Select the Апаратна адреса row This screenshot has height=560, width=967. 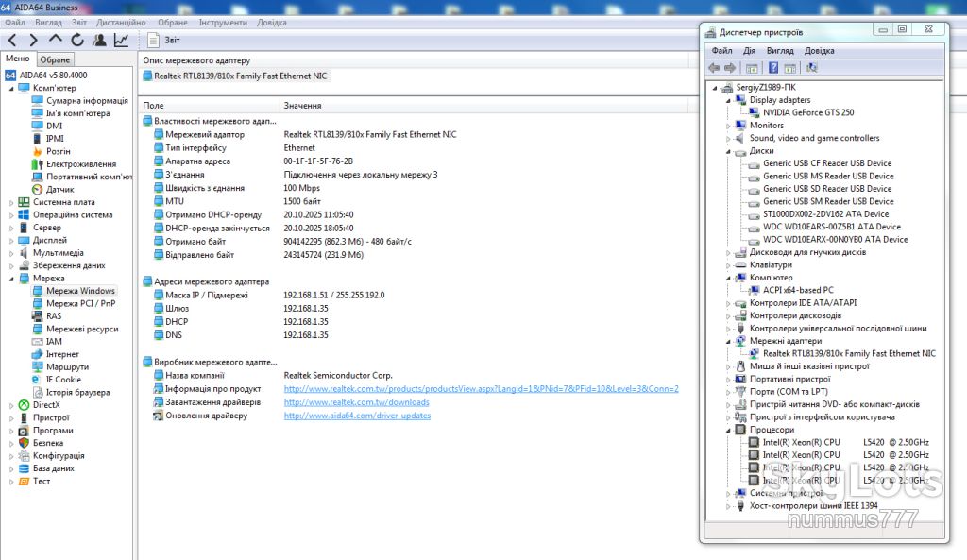tap(197, 161)
